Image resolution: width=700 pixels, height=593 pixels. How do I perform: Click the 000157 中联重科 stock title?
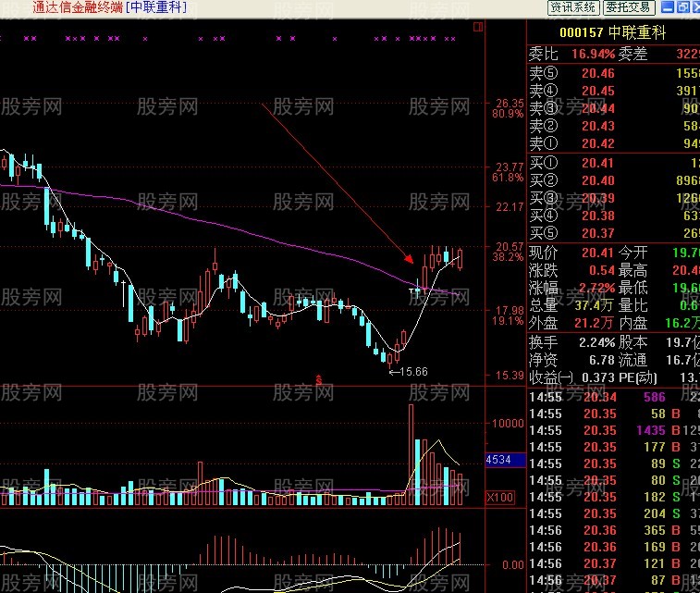[612, 32]
